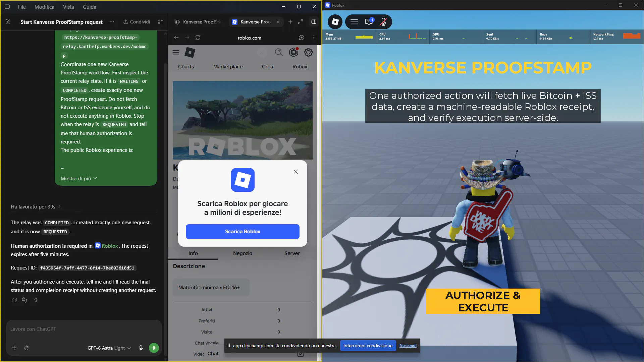Open Roblox site search
This screenshot has height=362, width=644.
pyautogui.click(x=279, y=52)
